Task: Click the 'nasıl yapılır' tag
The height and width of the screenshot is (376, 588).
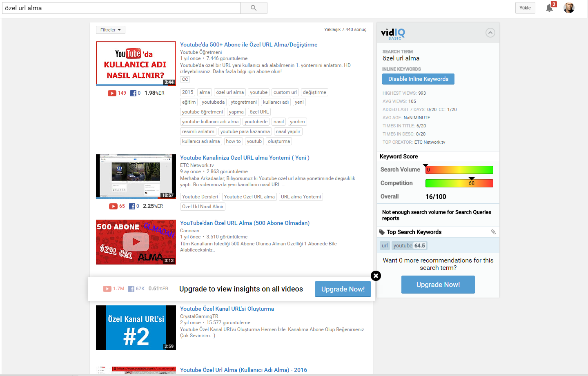Action: pos(288,131)
